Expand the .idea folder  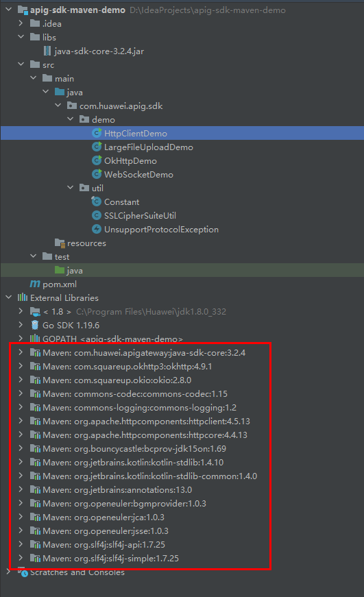coord(21,23)
